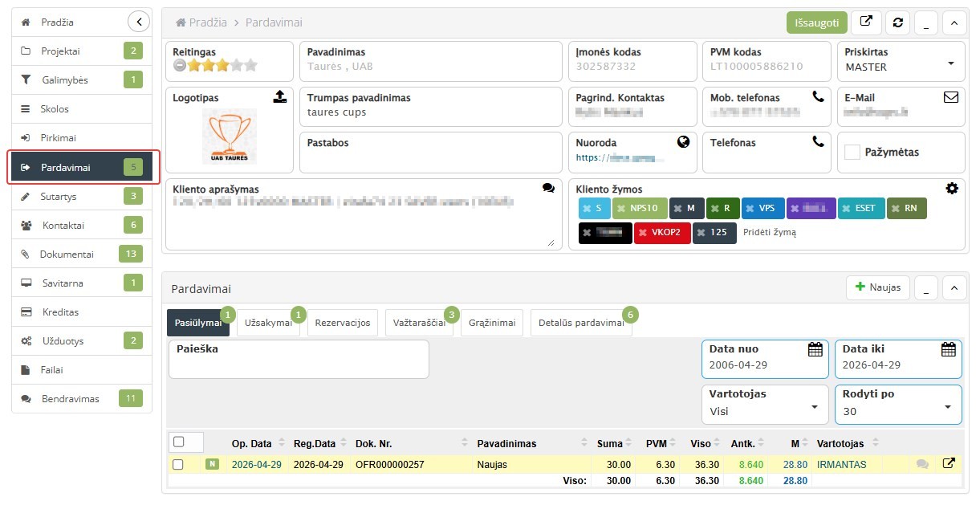Click home icon in breadcrumb

pyautogui.click(x=181, y=22)
